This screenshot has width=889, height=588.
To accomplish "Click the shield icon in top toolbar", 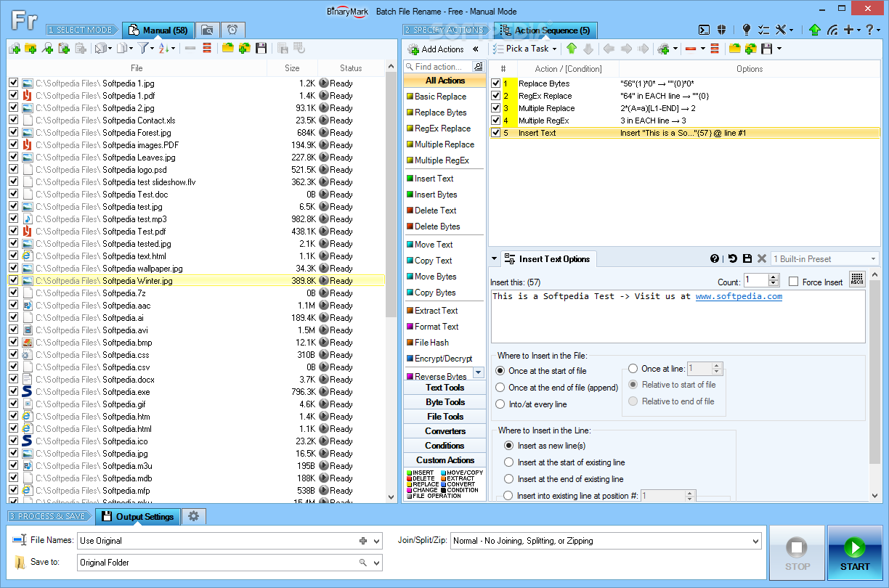I will [x=721, y=30].
